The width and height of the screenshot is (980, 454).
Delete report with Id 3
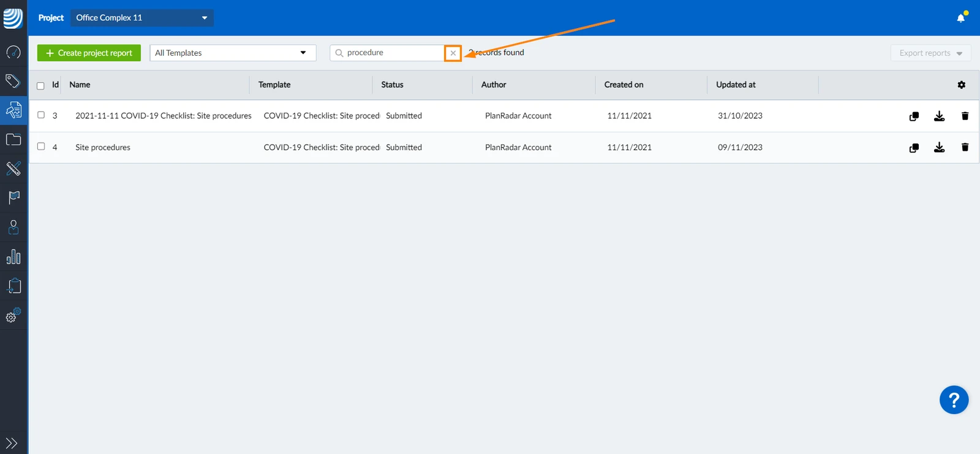coord(965,116)
